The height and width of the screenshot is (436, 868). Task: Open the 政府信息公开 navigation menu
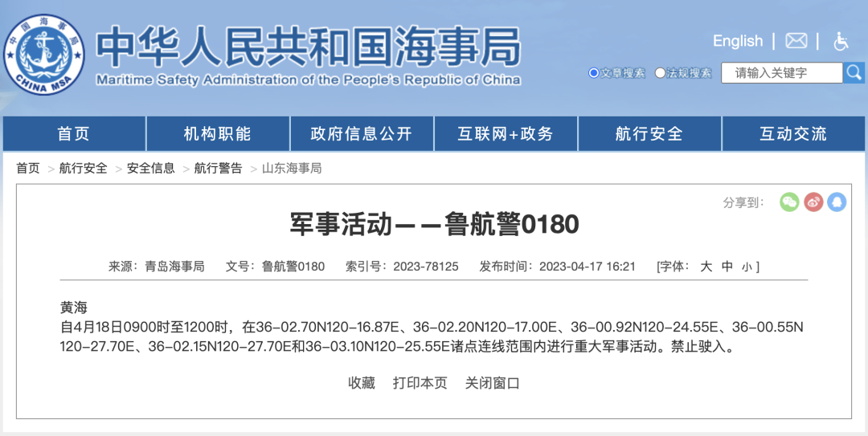pos(362,134)
